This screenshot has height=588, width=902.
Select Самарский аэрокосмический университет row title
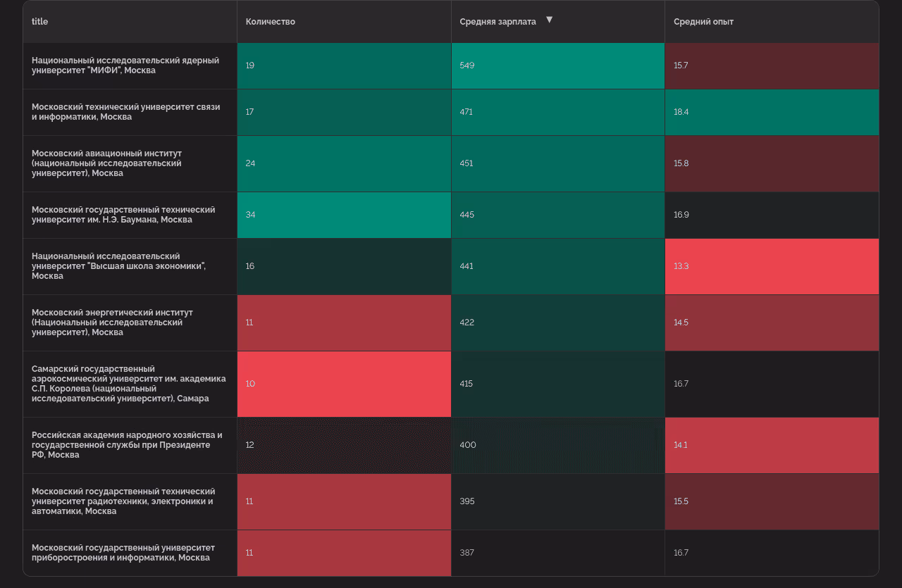[129, 384]
